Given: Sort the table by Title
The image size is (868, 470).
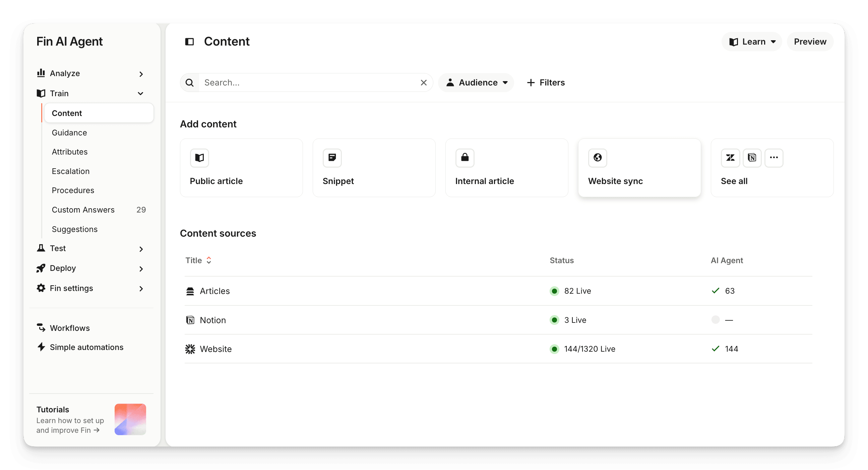Looking at the screenshot, I should pos(199,260).
